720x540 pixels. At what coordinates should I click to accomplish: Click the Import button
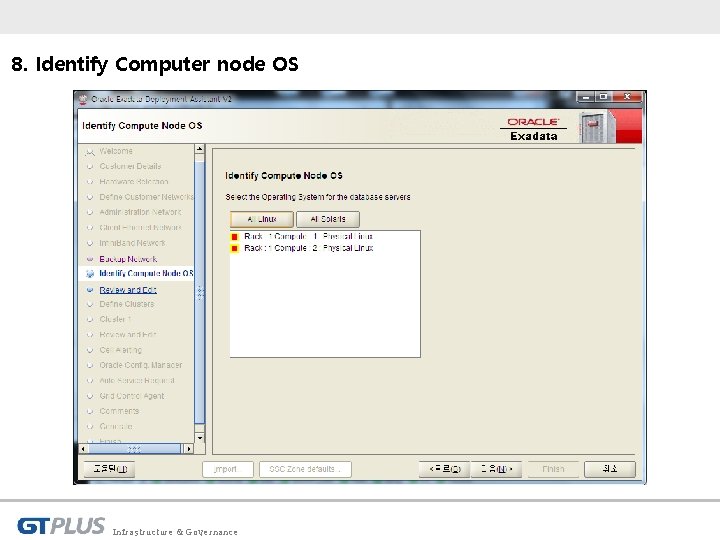[x=228, y=469]
